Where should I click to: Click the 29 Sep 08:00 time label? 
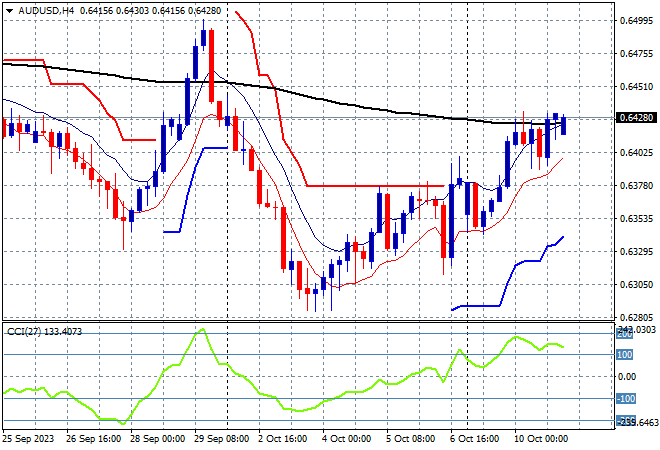pyautogui.click(x=221, y=439)
